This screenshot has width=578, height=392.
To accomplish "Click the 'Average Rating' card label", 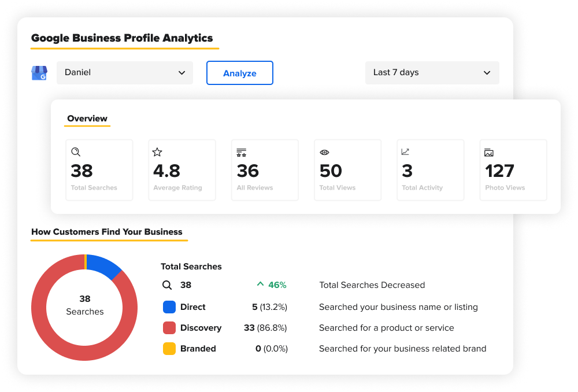I will pos(177,188).
